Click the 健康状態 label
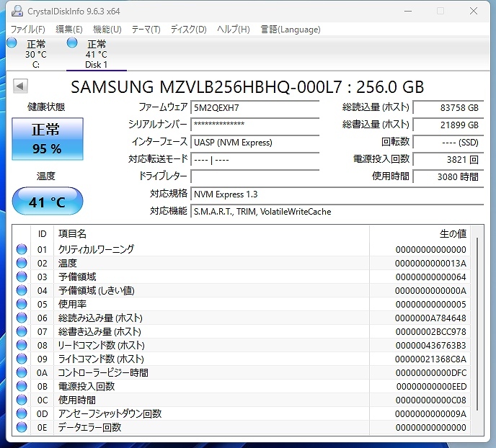496x448 pixels. [x=46, y=107]
